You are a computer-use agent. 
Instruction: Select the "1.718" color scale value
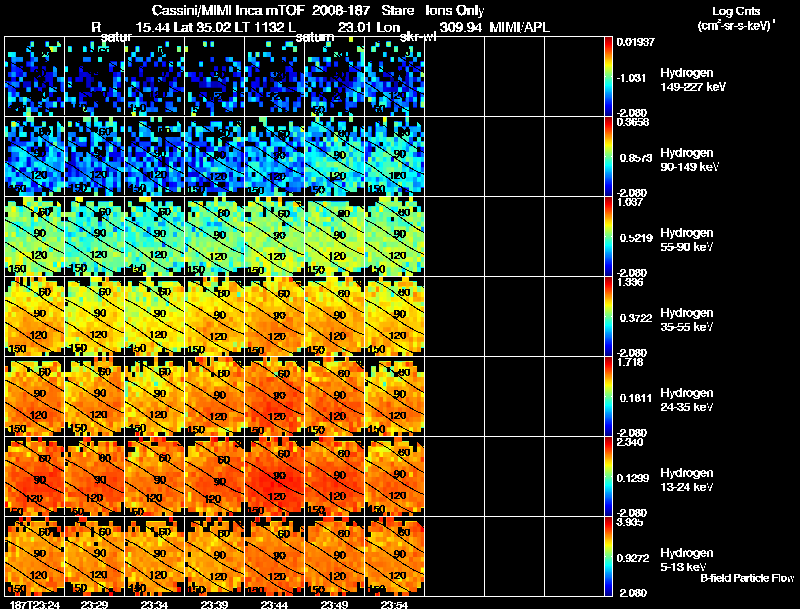click(630, 362)
